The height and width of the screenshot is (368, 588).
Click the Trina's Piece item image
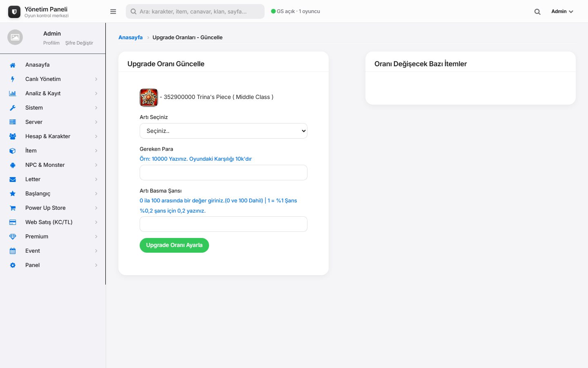click(x=149, y=97)
